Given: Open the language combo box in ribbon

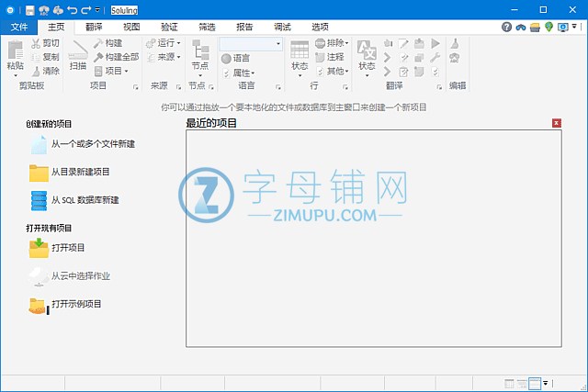Looking at the screenshot, I should pyautogui.click(x=251, y=43).
